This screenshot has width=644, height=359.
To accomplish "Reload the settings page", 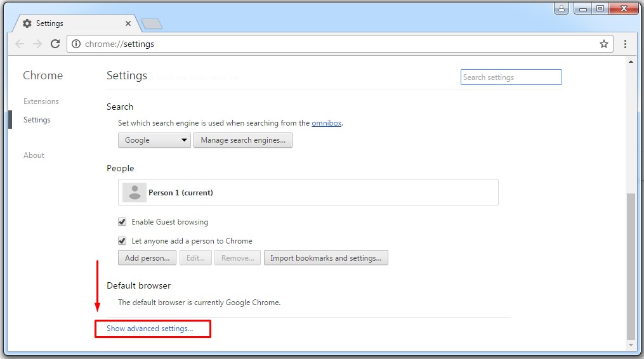I will coord(55,44).
